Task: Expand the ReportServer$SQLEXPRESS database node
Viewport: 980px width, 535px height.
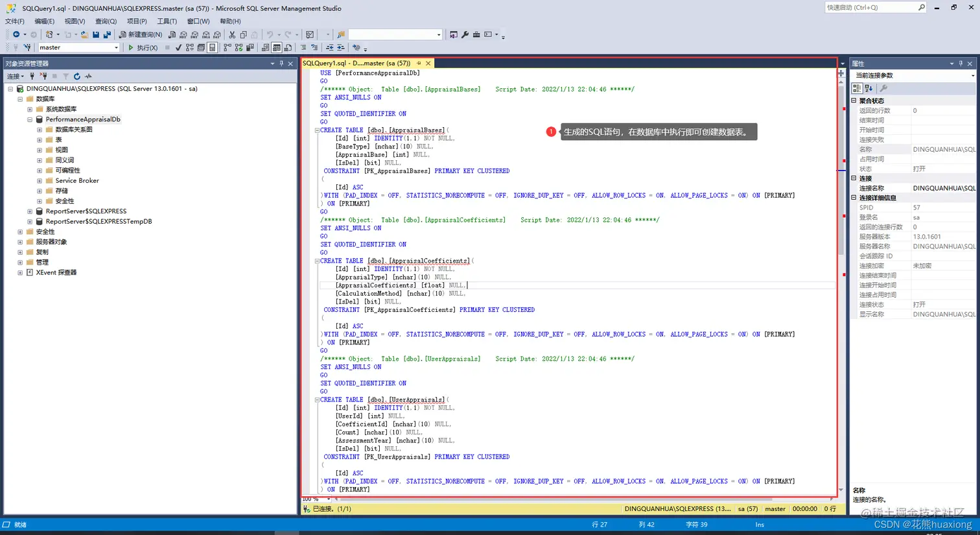Action: pyautogui.click(x=30, y=211)
